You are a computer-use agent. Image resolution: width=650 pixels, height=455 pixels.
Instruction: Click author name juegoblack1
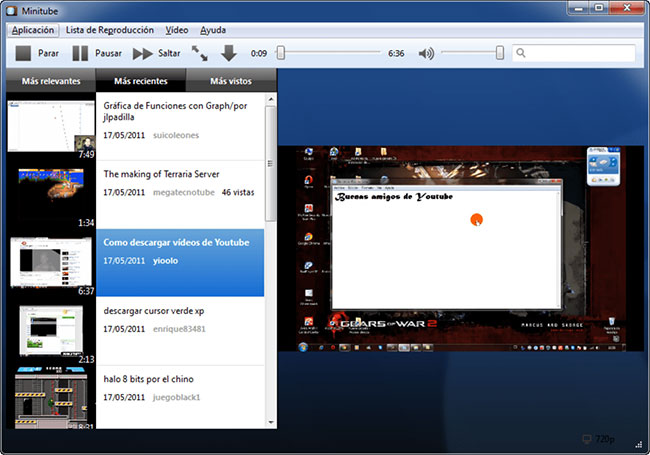pyautogui.click(x=176, y=397)
